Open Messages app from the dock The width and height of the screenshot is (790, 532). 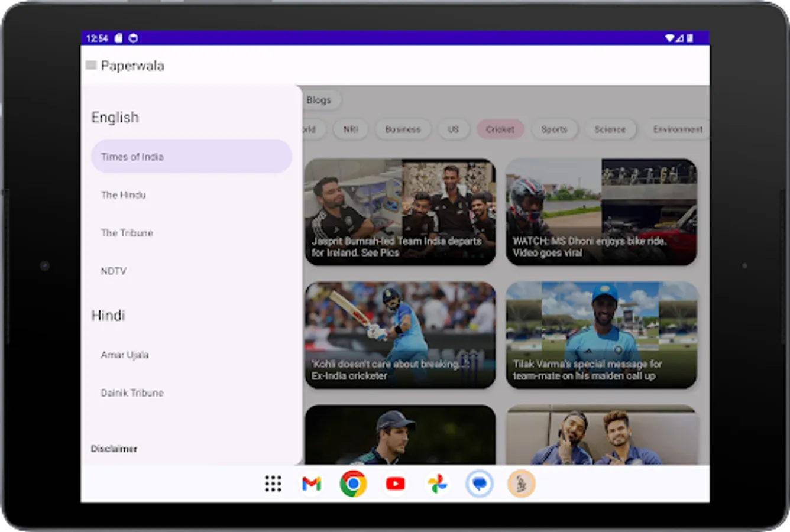479,484
